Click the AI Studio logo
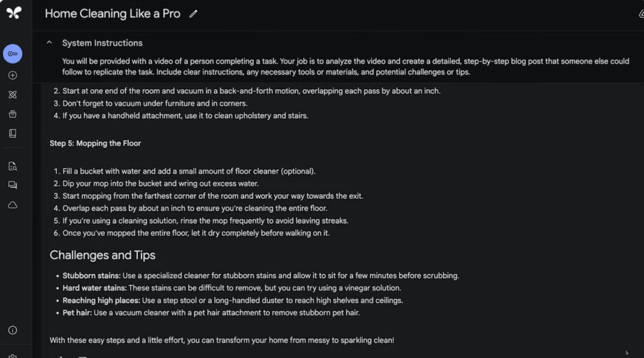This screenshot has height=358, width=644. click(x=13, y=13)
